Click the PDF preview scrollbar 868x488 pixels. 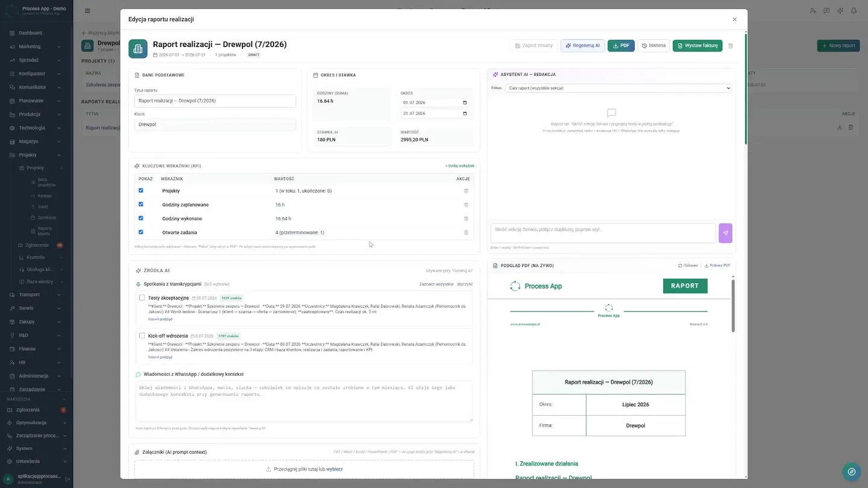click(x=733, y=305)
